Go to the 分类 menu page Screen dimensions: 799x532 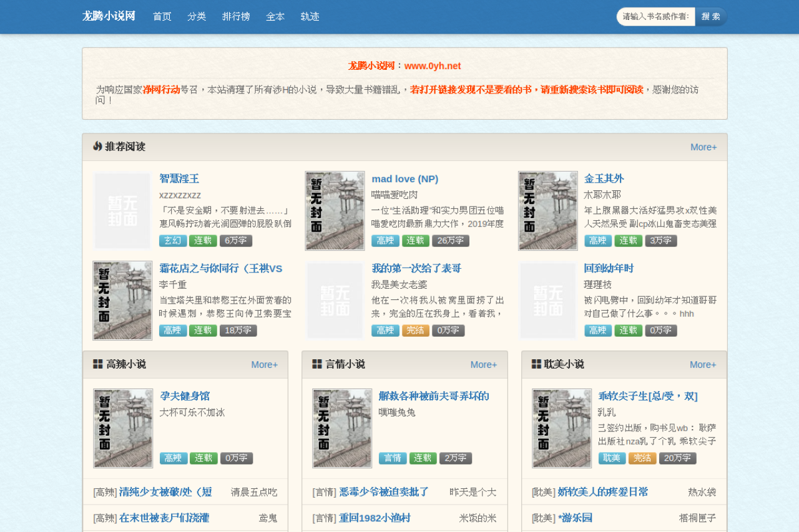197,17
